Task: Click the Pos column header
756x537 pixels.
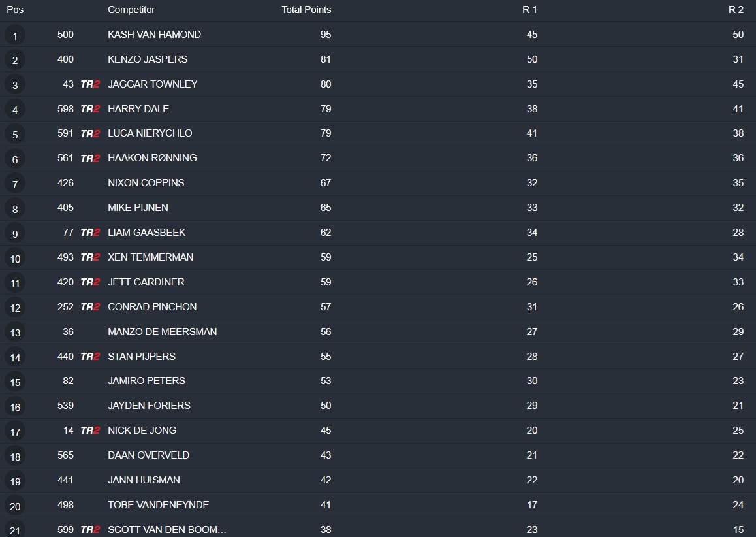Action: click(15, 10)
